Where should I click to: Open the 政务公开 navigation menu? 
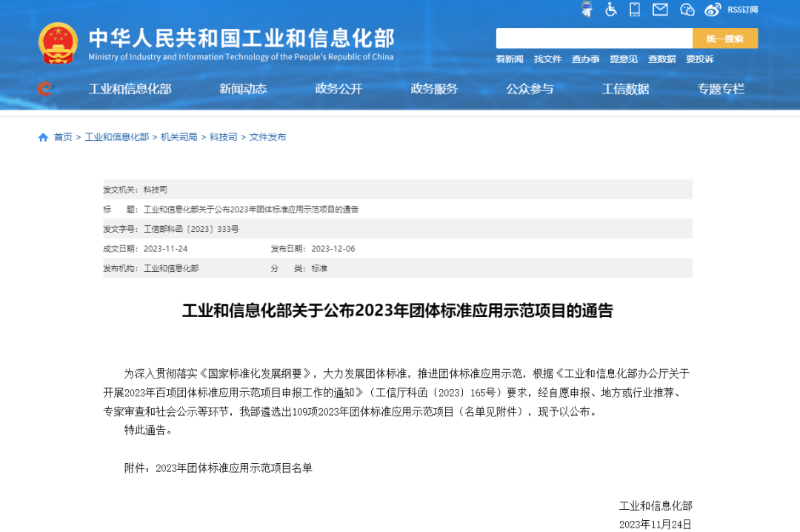pos(339,88)
